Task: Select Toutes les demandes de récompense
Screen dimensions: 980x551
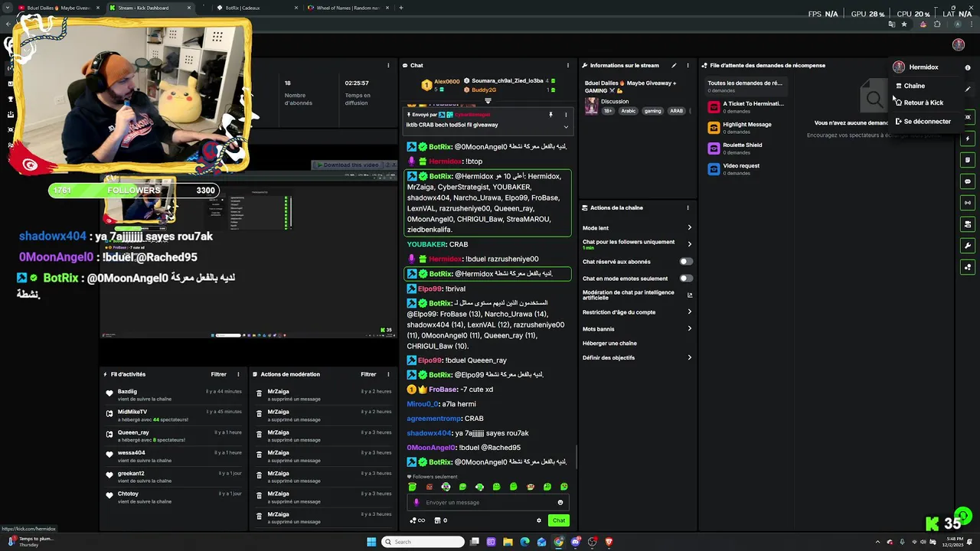Action: point(745,86)
